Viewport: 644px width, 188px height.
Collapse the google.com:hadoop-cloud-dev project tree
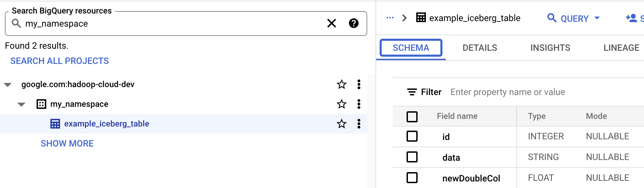coord(8,85)
